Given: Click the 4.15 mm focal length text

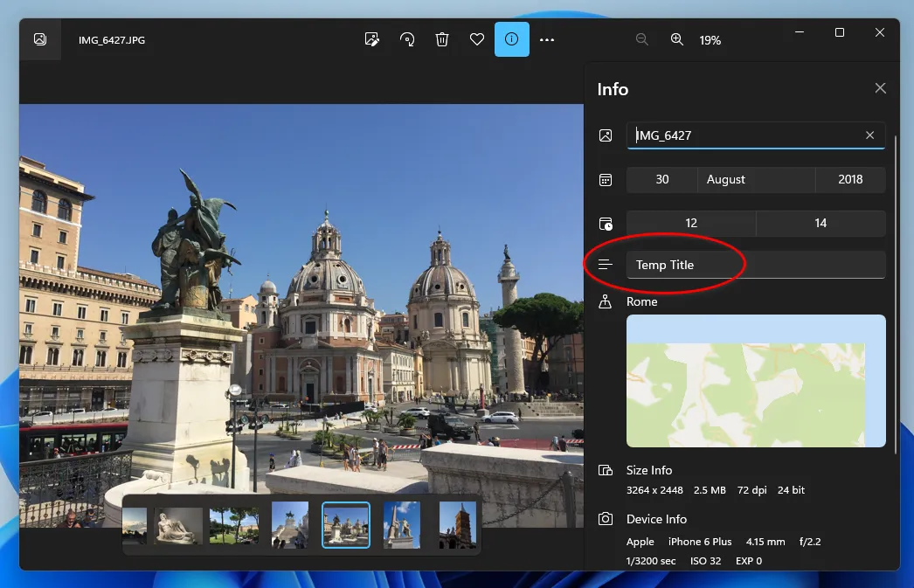Looking at the screenshot, I should 765,542.
